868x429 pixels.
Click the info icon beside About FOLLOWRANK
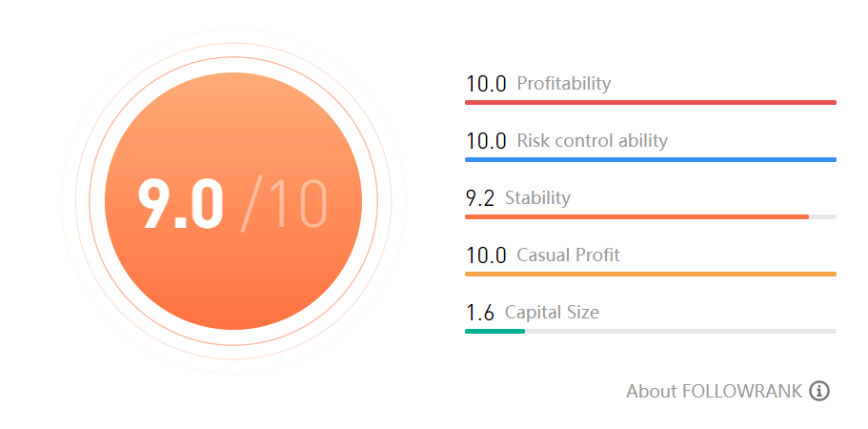pos(819,391)
